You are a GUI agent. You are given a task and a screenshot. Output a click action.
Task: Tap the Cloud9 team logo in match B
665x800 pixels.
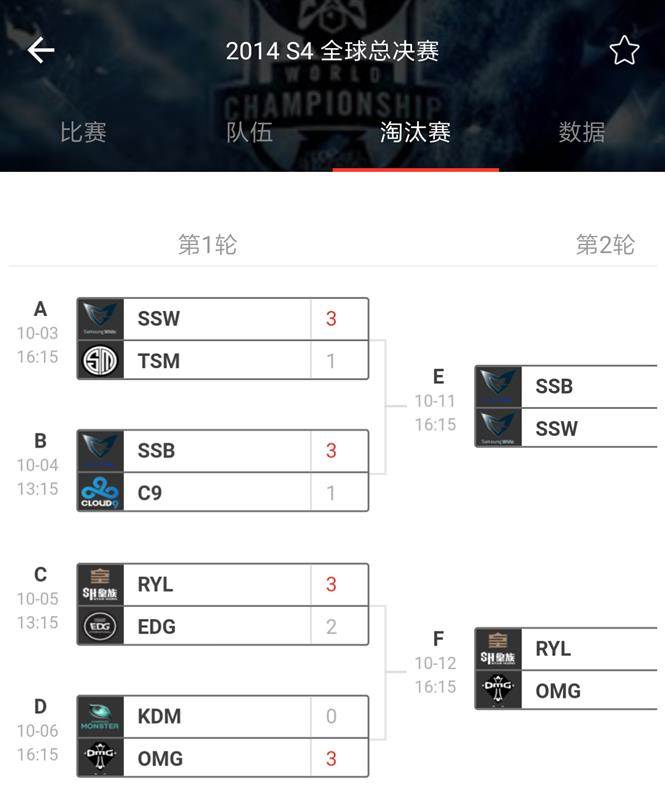click(100, 493)
